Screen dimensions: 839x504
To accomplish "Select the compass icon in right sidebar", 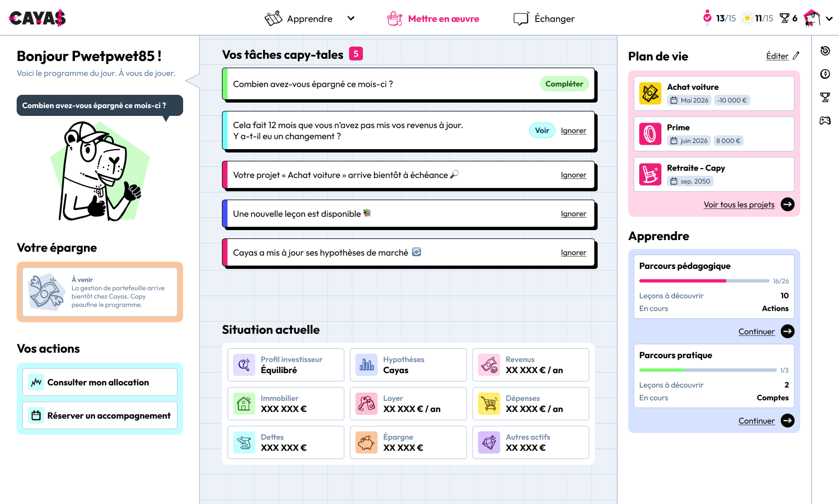I will coord(825,74).
